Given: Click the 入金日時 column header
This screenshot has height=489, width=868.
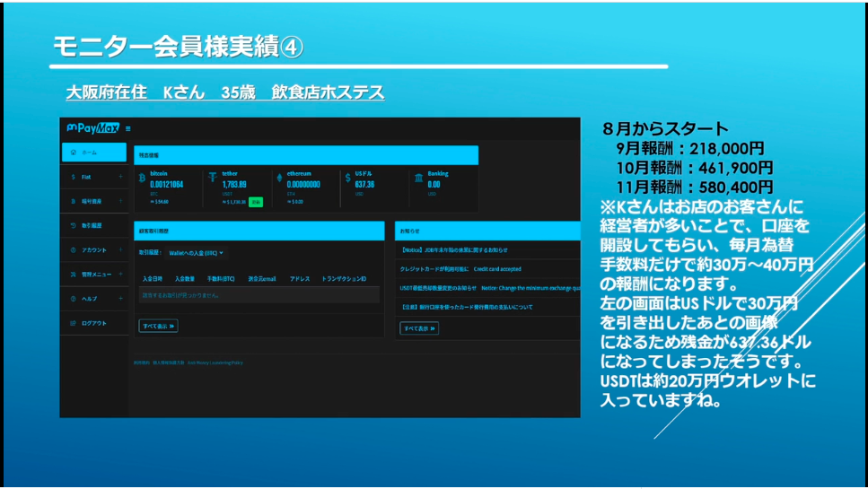Looking at the screenshot, I should coord(153,279).
